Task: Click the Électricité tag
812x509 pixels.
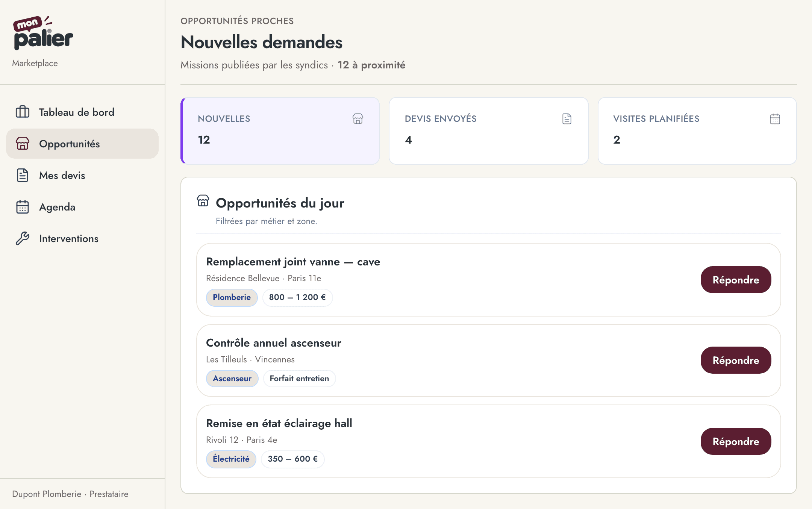Action: (231, 459)
